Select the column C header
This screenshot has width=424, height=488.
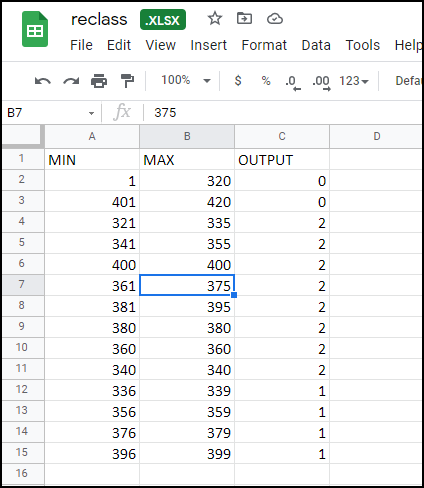(282, 136)
